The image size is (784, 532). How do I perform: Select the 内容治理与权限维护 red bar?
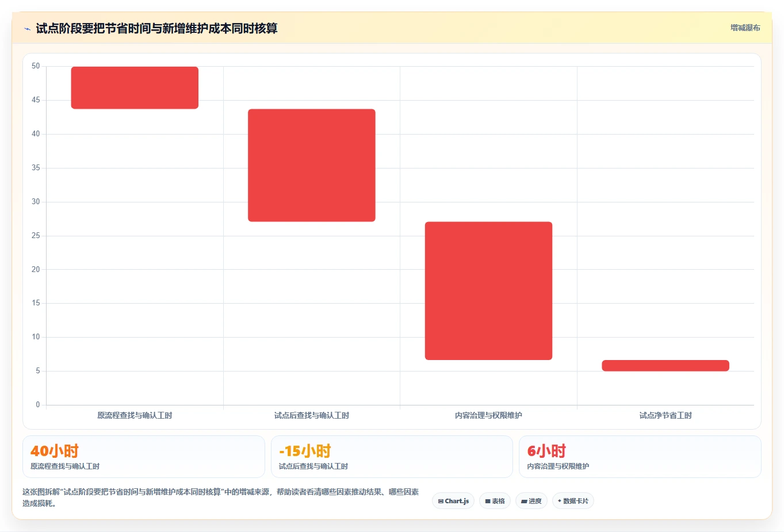(488, 290)
